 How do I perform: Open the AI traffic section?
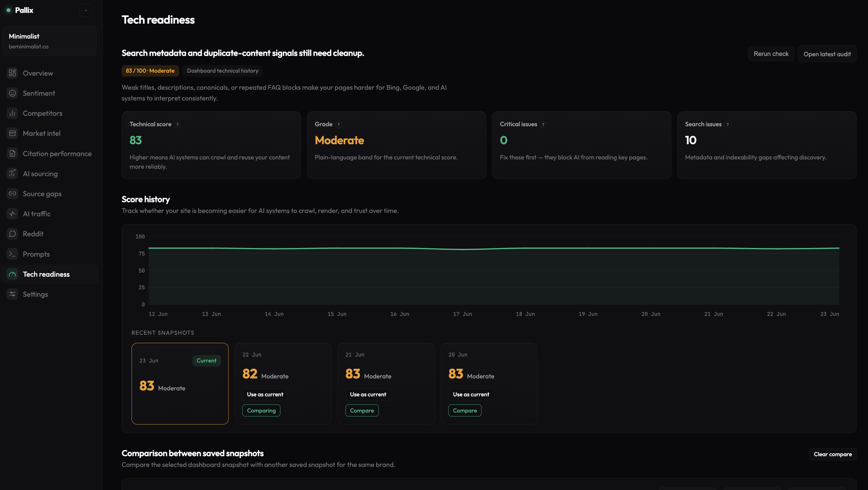[50, 214]
